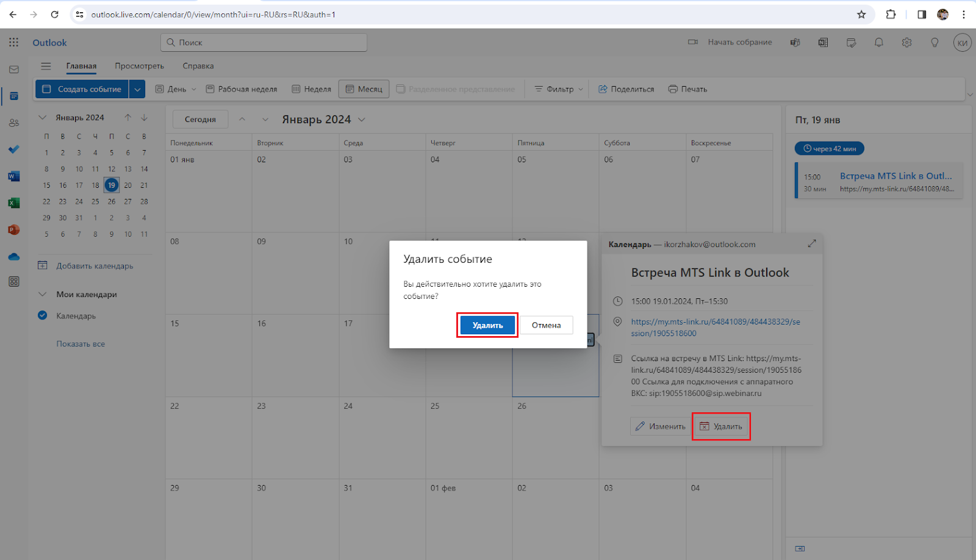
Task: Click Создать событие button
Action: tap(82, 89)
